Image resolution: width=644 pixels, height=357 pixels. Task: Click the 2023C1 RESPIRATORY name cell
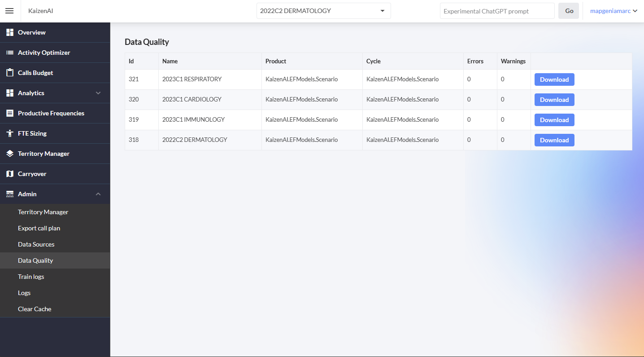pos(210,79)
